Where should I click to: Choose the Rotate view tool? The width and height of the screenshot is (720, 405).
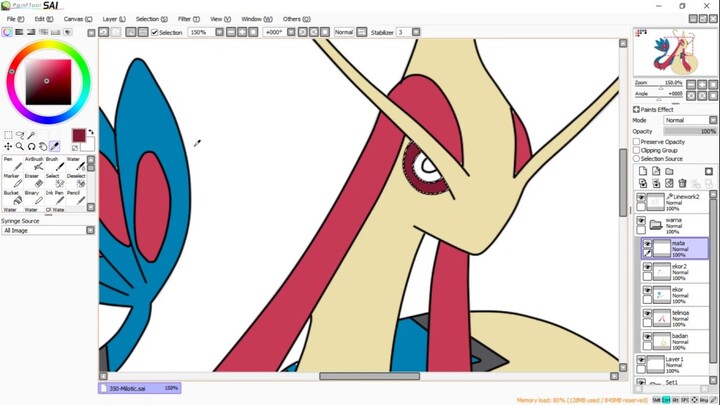31,146
